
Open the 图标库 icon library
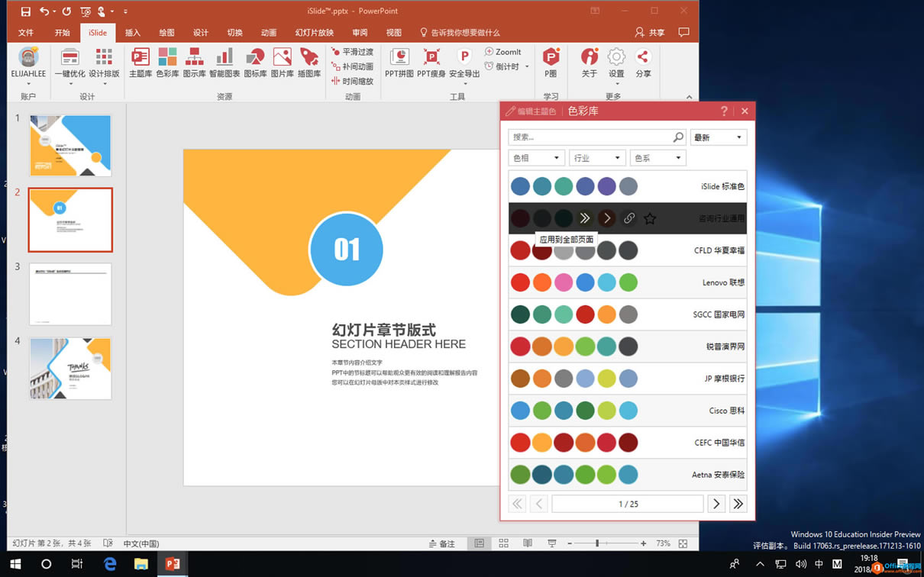coord(254,61)
